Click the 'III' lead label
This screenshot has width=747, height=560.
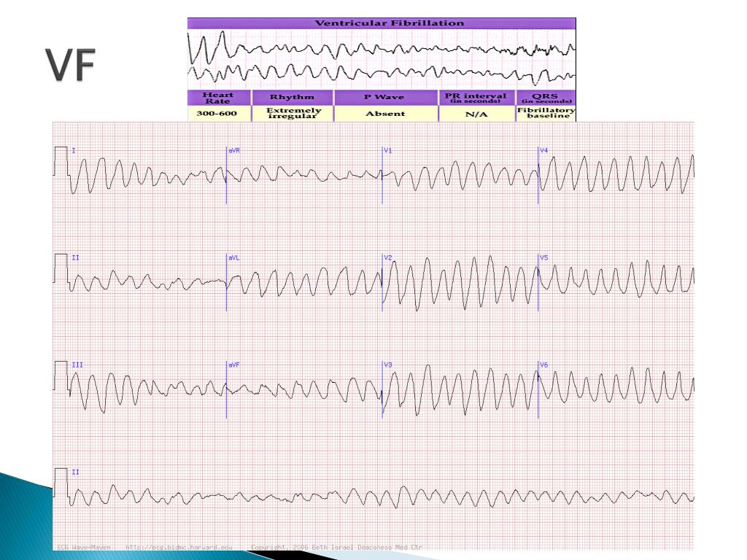pos(77,365)
